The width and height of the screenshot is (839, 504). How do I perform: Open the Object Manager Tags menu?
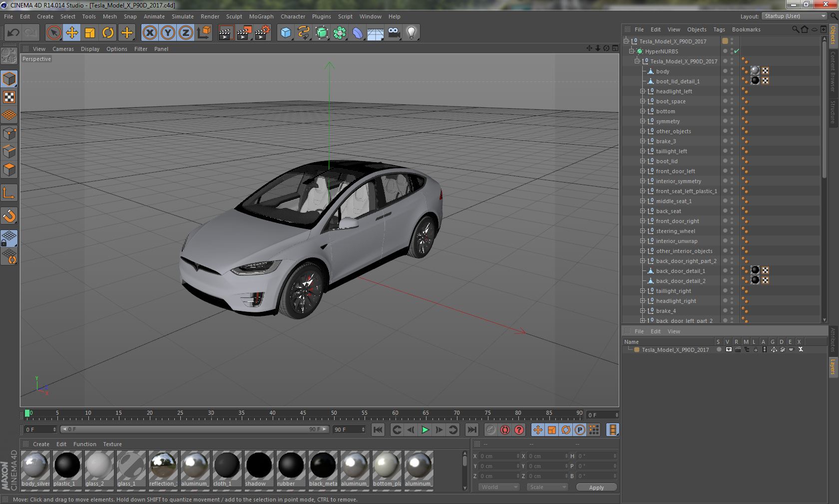[719, 29]
